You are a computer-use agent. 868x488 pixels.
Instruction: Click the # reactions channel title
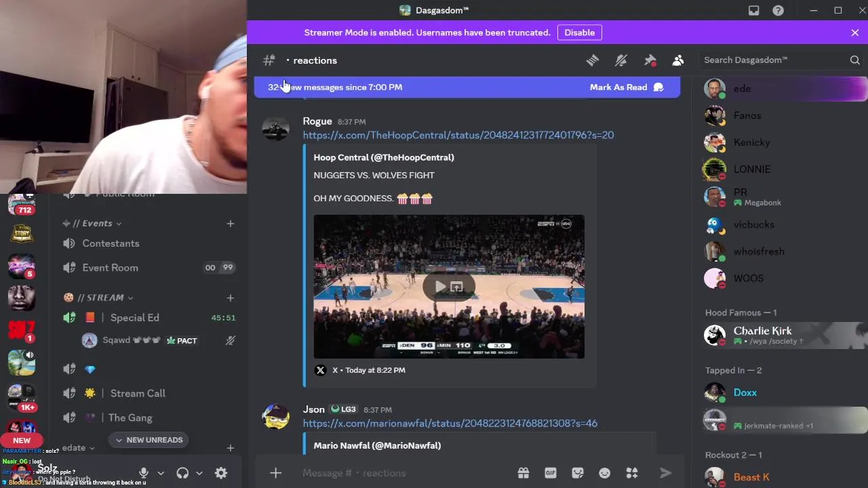pos(315,60)
